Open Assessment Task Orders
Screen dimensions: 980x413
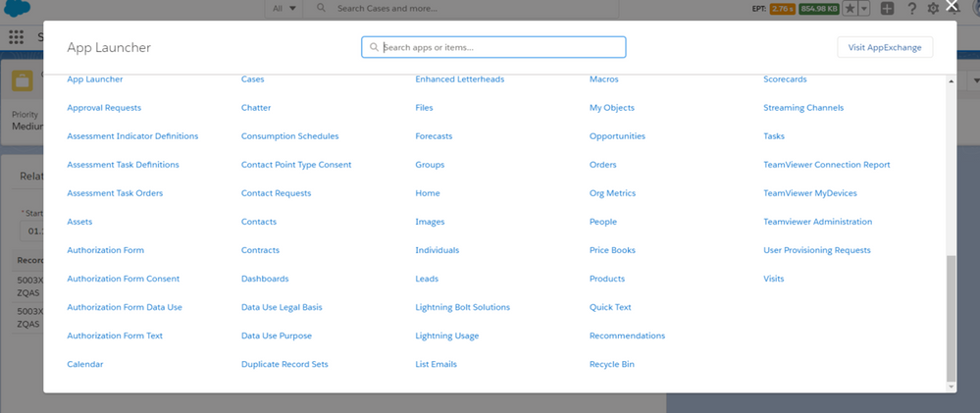pos(115,193)
